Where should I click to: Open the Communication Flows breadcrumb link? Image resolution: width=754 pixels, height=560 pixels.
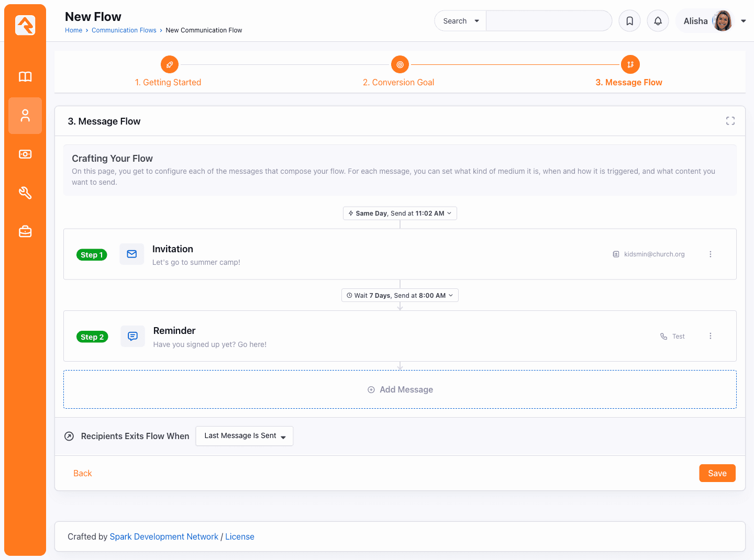coord(124,30)
